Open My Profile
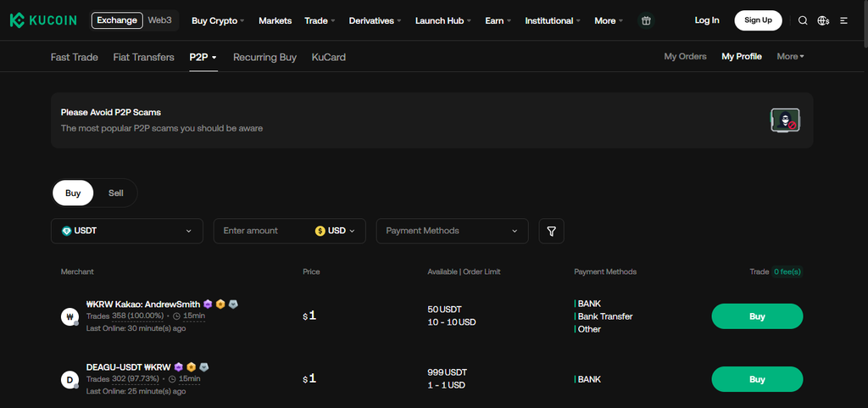The height and width of the screenshot is (408, 868). (742, 57)
